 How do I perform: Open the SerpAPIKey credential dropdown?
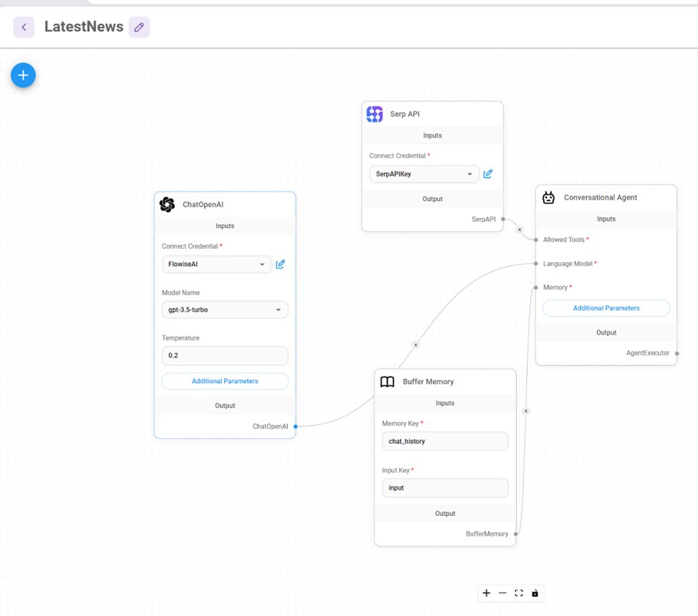[x=425, y=174]
